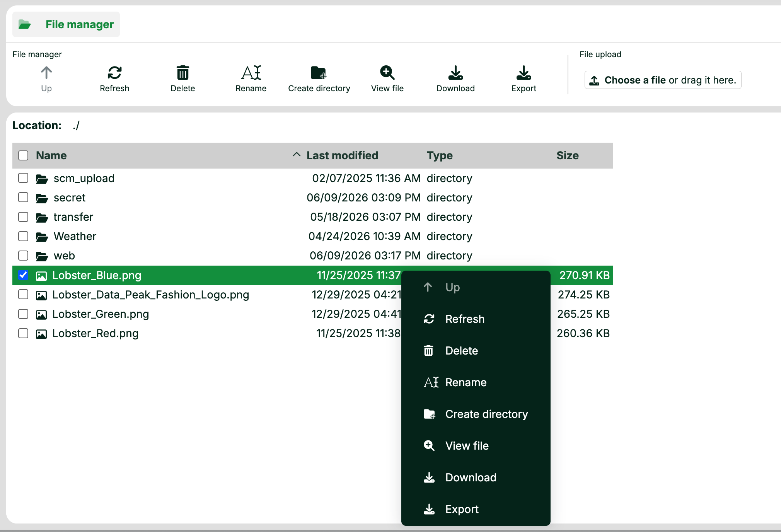The height and width of the screenshot is (532, 781).
Task: Open the secret directory name
Action: (69, 198)
